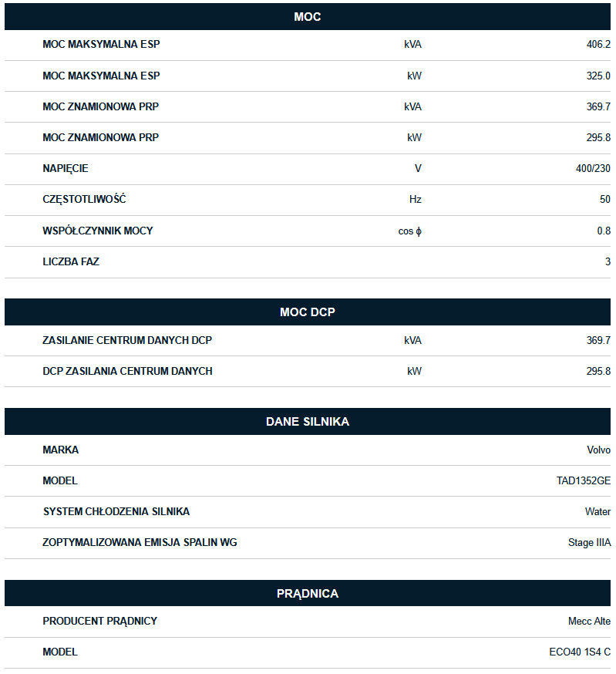Click the WSPÓŁCZYNNIK MOCY label
Screen dimensions: 616x674
pyautogui.click(x=98, y=231)
